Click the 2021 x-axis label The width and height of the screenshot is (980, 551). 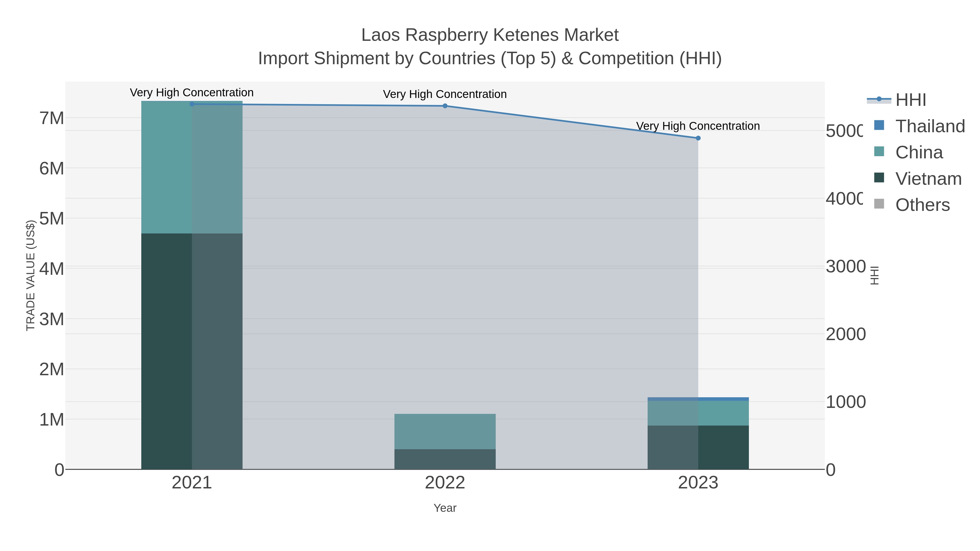(192, 483)
